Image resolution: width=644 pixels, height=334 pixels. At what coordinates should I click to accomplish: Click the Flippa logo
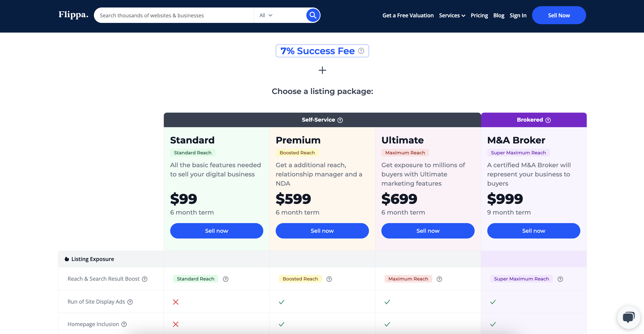73,15
